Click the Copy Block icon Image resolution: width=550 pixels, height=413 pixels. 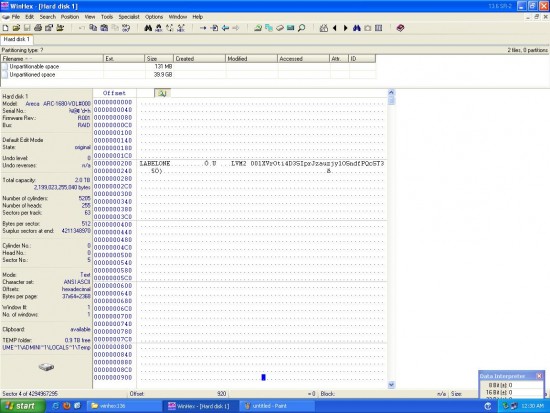pos(93,28)
